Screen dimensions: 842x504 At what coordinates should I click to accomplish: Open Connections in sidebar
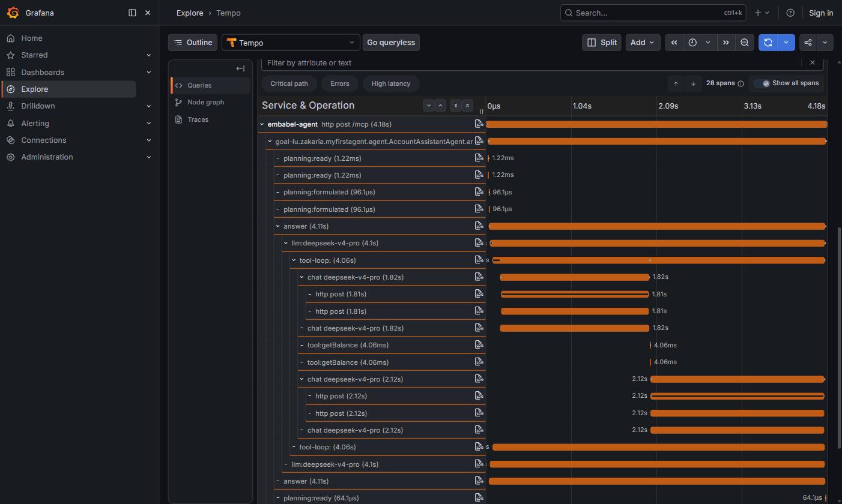(44, 140)
